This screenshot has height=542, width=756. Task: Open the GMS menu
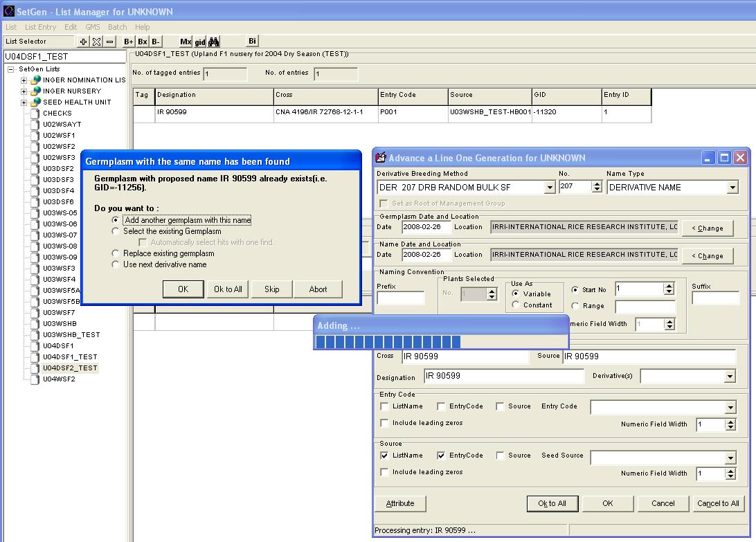(x=93, y=27)
